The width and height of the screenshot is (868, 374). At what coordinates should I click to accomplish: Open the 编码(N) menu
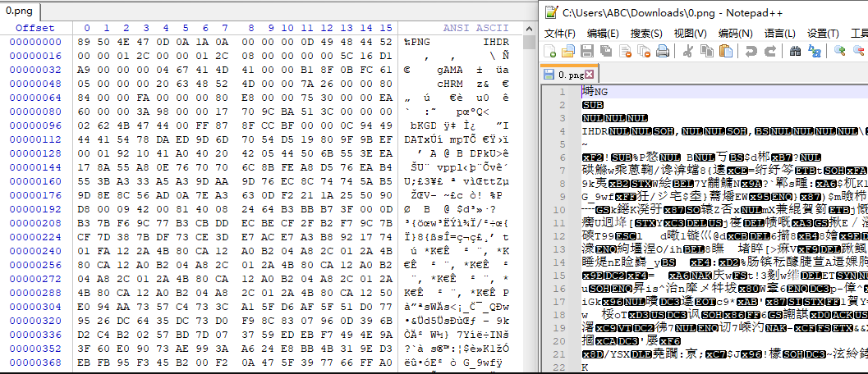(735, 34)
